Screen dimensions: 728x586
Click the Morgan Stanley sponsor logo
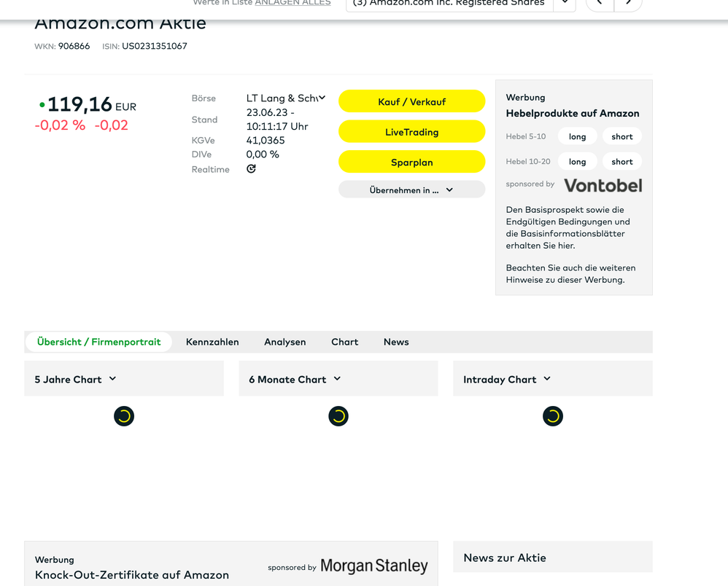373,566
